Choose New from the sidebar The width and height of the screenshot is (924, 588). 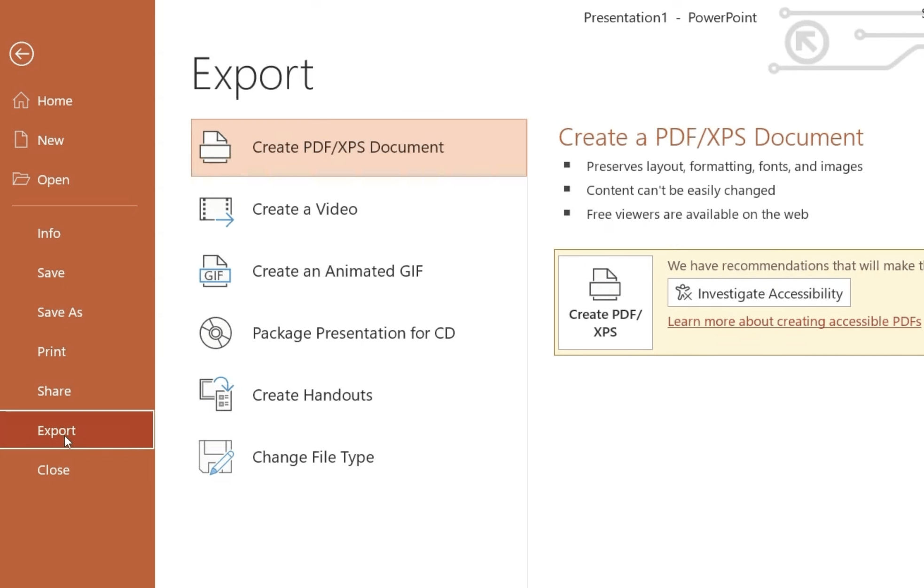click(x=51, y=140)
